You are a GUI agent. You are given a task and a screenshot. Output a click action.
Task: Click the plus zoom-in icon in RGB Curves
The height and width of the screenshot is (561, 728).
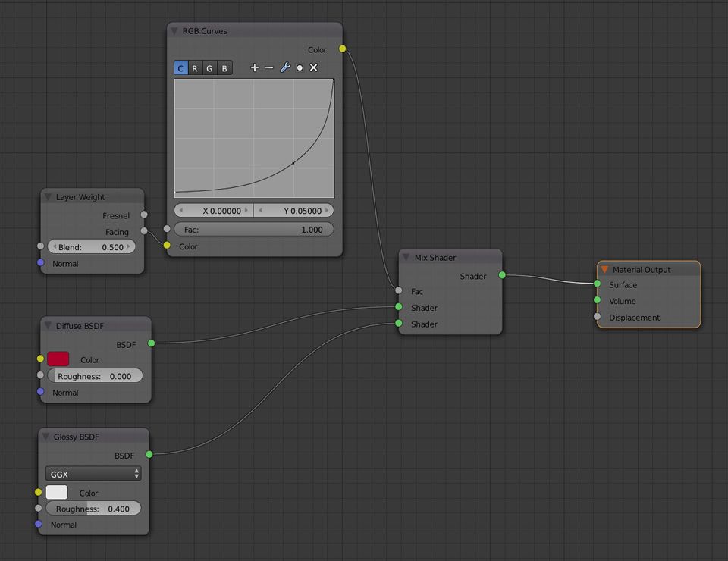(x=255, y=67)
